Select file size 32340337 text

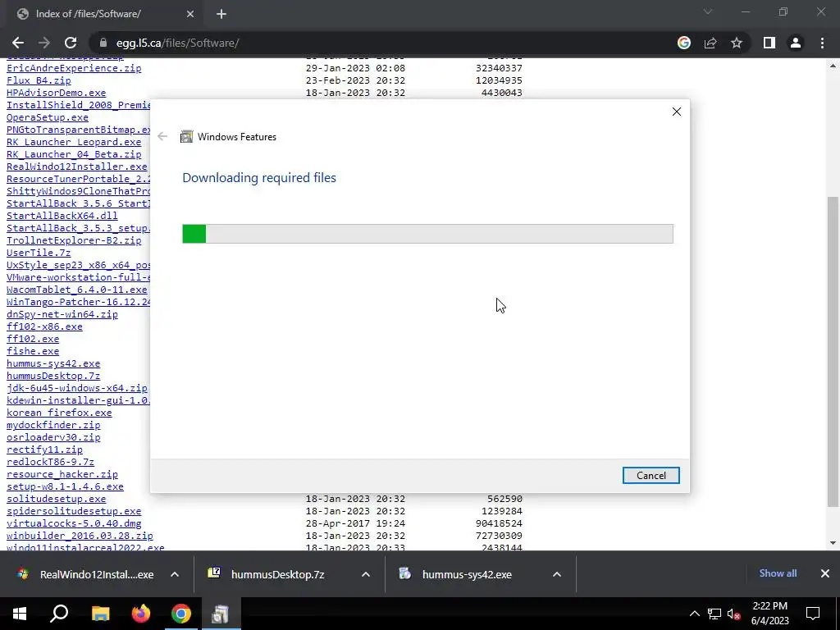click(x=499, y=68)
